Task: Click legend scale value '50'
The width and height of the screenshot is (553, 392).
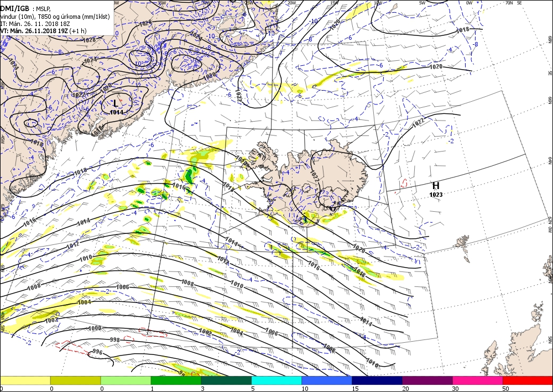Action: point(506,389)
